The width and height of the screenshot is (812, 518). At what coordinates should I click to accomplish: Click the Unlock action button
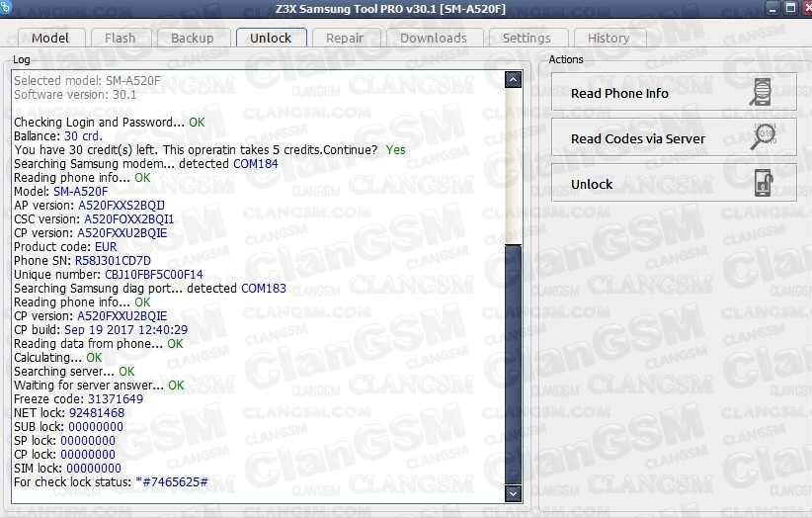[674, 183]
